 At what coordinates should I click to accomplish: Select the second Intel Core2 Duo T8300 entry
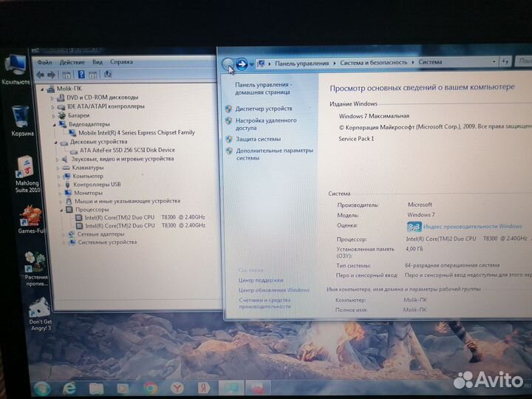[x=146, y=225]
